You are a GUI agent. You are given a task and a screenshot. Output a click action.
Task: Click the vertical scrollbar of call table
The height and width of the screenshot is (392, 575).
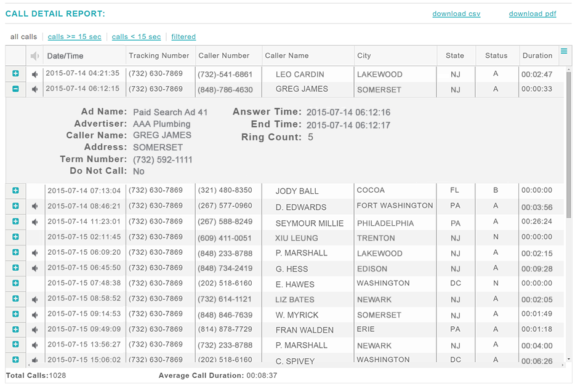[x=568, y=148]
